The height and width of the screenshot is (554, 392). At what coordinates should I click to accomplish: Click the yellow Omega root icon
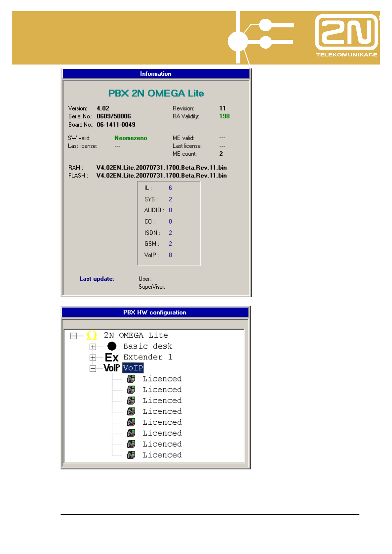click(92, 336)
